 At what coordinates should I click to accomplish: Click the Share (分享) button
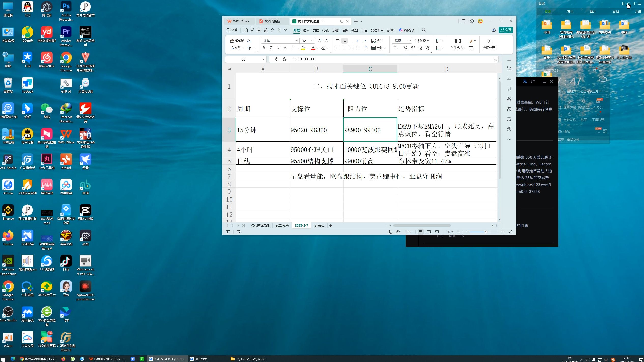tap(506, 30)
